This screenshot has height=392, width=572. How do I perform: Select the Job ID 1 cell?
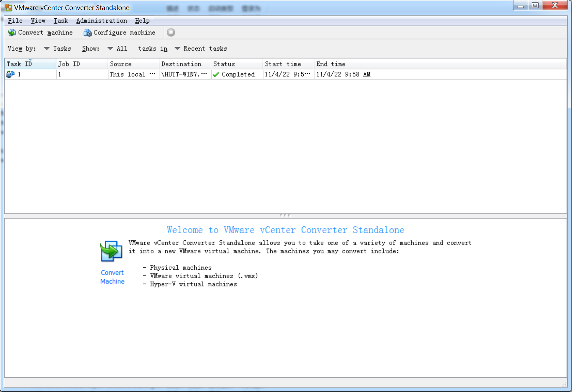tap(82, 74)
